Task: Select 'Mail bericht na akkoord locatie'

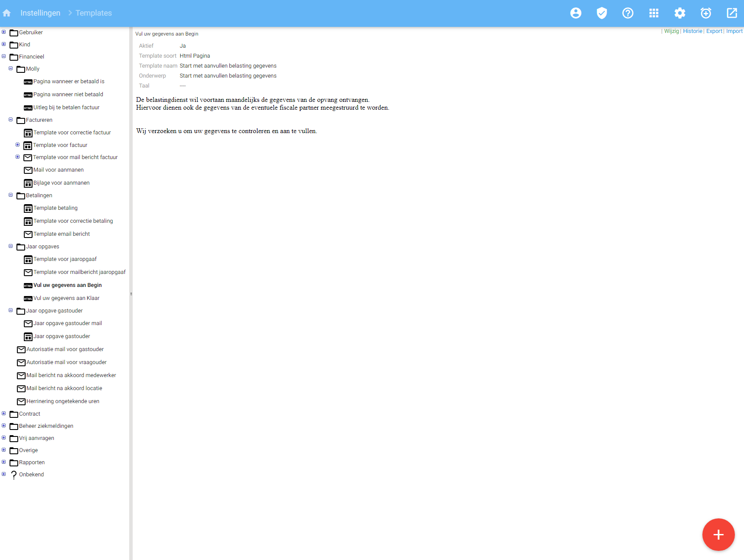Action: (64, 388)
